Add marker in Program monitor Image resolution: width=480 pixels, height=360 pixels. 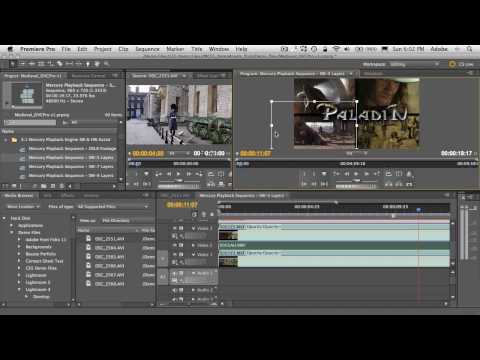[x=324, y=174]
